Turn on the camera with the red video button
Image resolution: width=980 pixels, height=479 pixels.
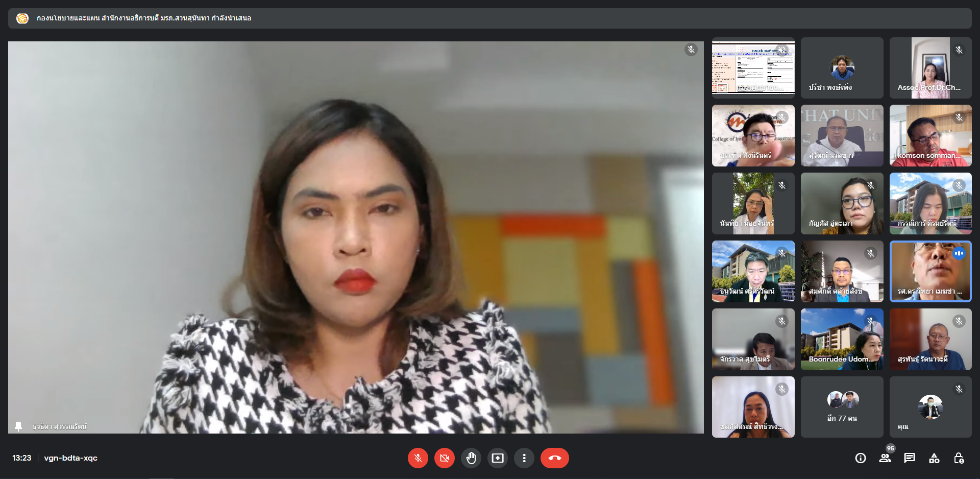point(445,458)
